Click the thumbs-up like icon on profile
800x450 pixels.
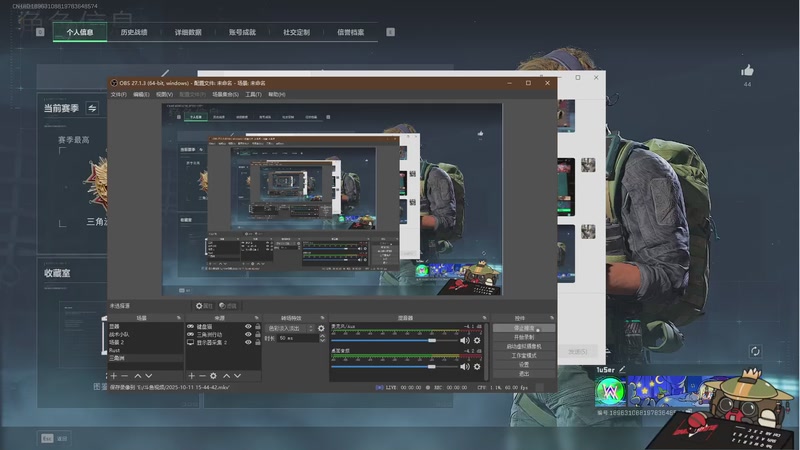(x=747, y=70)
